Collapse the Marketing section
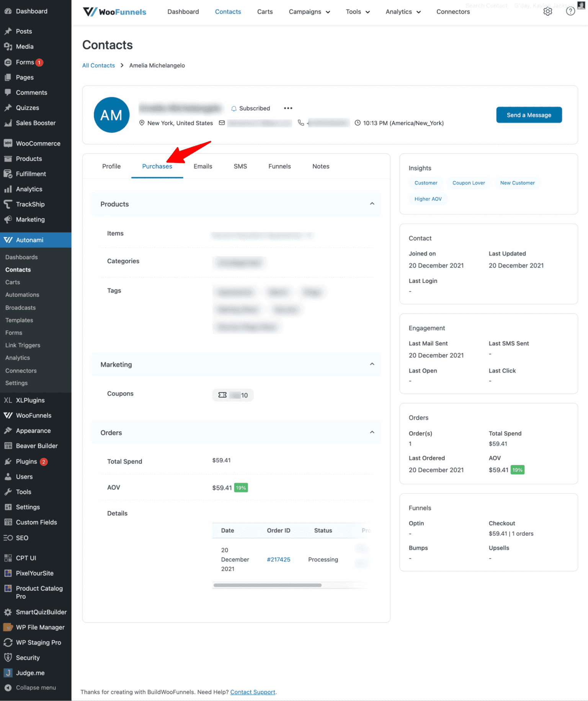The height and width of the screenshot is (701, 588). click(372, 364)
